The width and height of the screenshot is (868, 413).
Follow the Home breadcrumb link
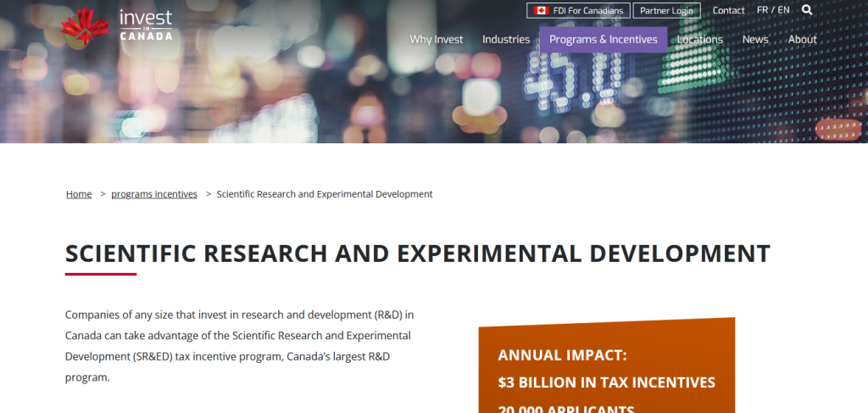pyautogui.click(x=79, y=194)
